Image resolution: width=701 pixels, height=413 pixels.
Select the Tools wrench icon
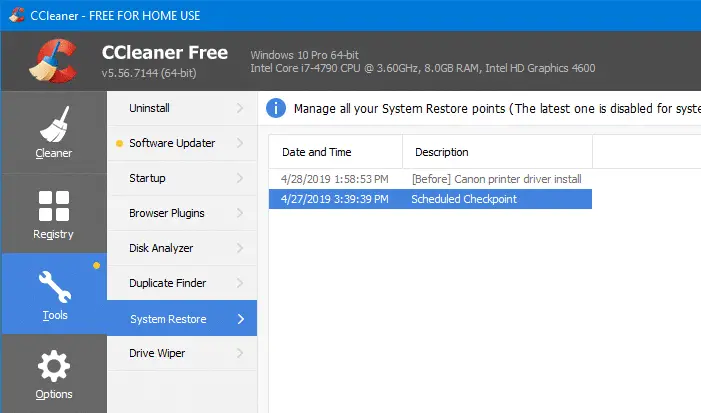click(55, 287)
